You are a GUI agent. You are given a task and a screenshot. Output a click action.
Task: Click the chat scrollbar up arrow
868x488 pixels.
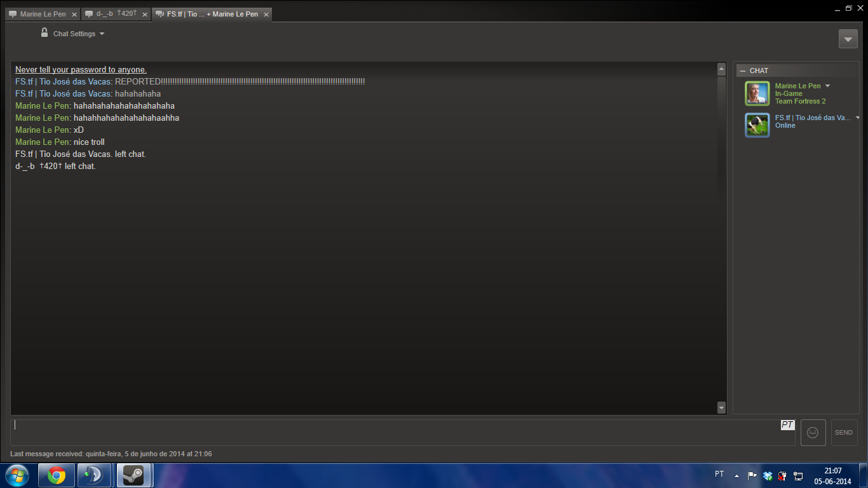(x=721, y=69)
